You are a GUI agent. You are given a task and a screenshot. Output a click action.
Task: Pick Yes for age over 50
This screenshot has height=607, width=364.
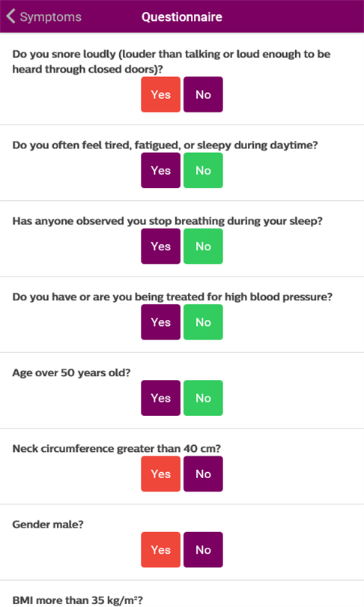coord(160,398)
